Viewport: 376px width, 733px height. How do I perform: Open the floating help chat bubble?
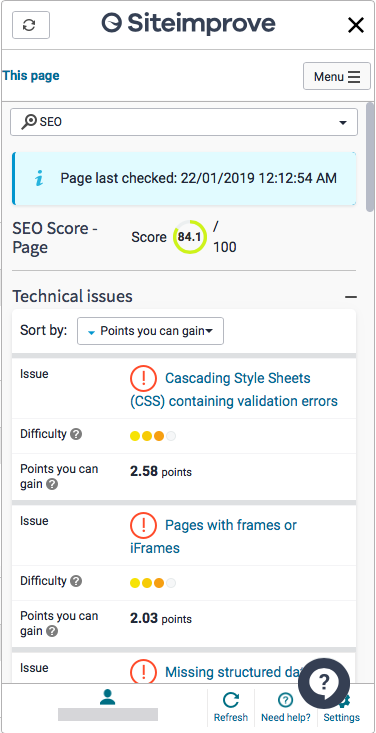[x=324, y=683]
